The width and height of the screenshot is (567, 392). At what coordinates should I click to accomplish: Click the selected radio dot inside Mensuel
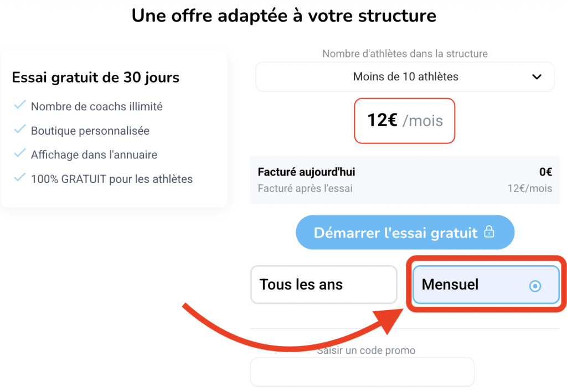[x=535, y=286]
